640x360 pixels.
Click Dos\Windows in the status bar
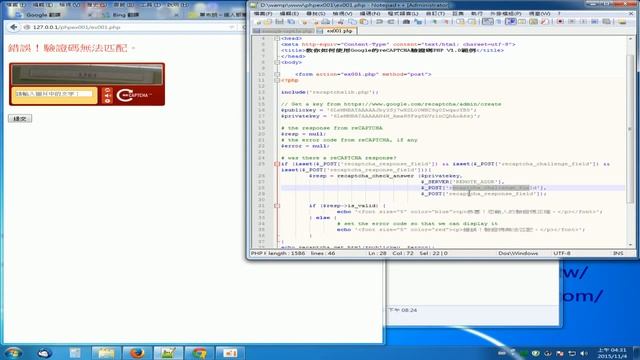tap(518, 253)
